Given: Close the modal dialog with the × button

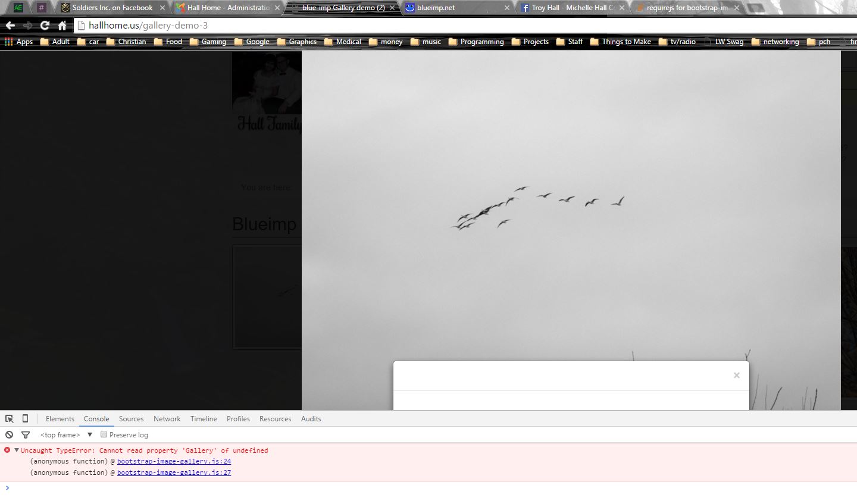Looking at the screenshot, I should (737, 375).
